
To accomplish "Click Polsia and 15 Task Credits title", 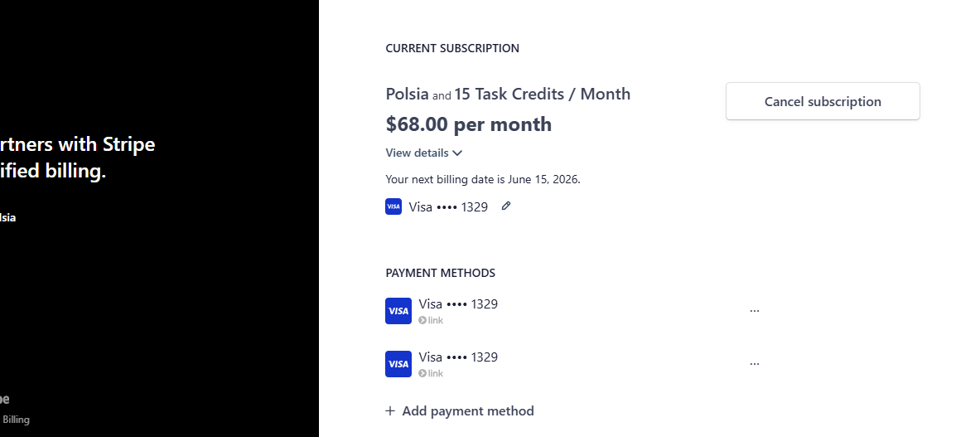I will pos(508,94).
